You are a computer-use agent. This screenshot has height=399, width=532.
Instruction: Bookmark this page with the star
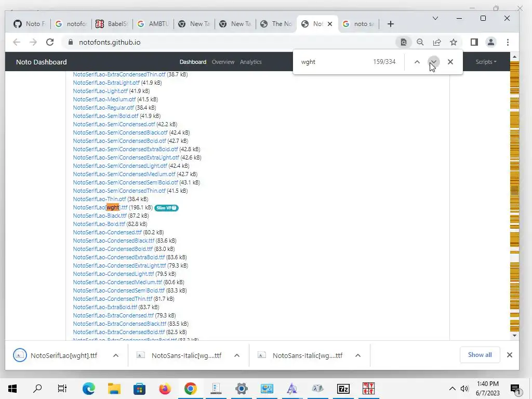pos(453,42)
